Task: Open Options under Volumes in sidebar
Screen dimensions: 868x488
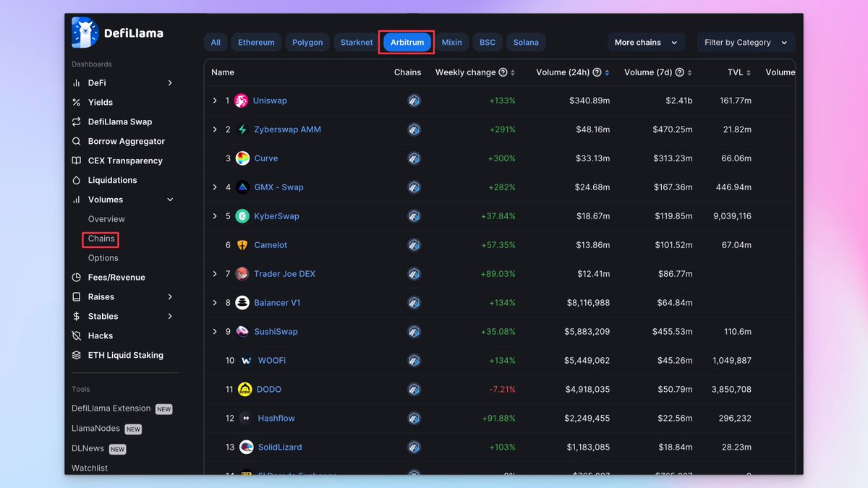Action: click(103, 258)
